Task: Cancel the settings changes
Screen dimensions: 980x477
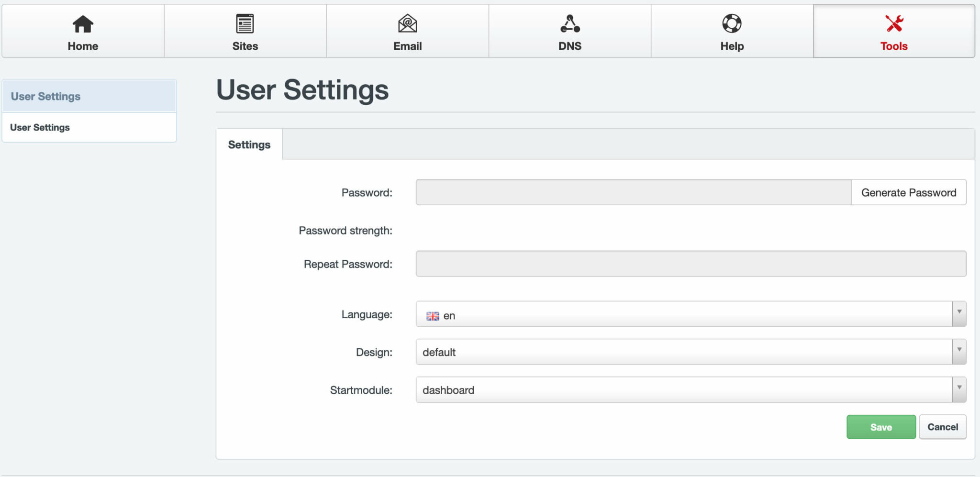Action: tap(943, 427)
